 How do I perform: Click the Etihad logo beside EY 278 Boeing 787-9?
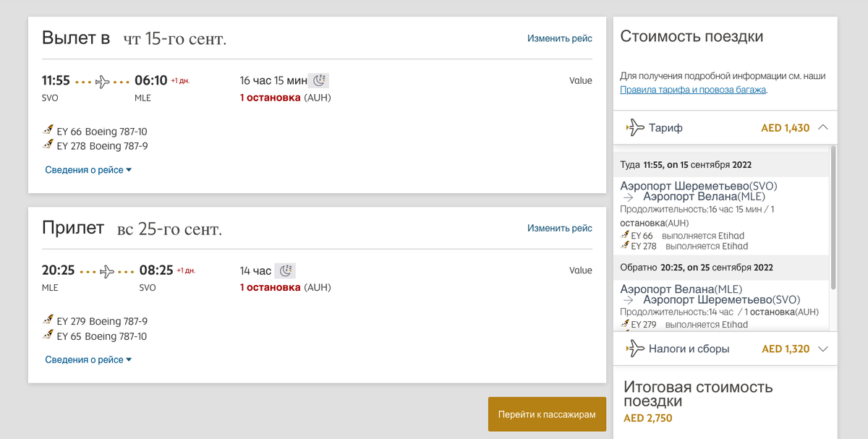48,145
